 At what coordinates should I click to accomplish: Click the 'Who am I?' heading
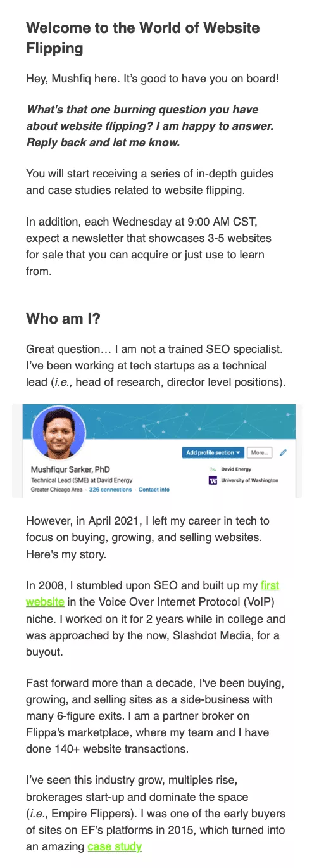pyautogui.click(x=63, y=319)
